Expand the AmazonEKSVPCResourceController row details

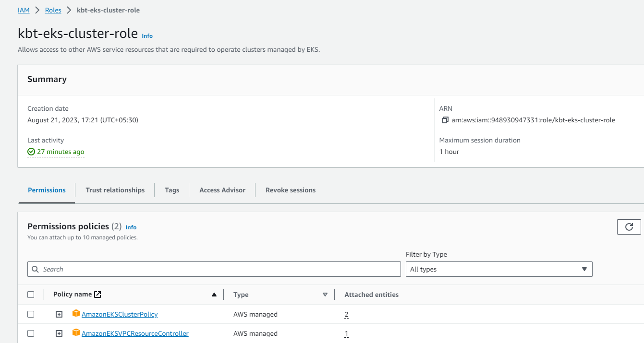pos(59,333)
